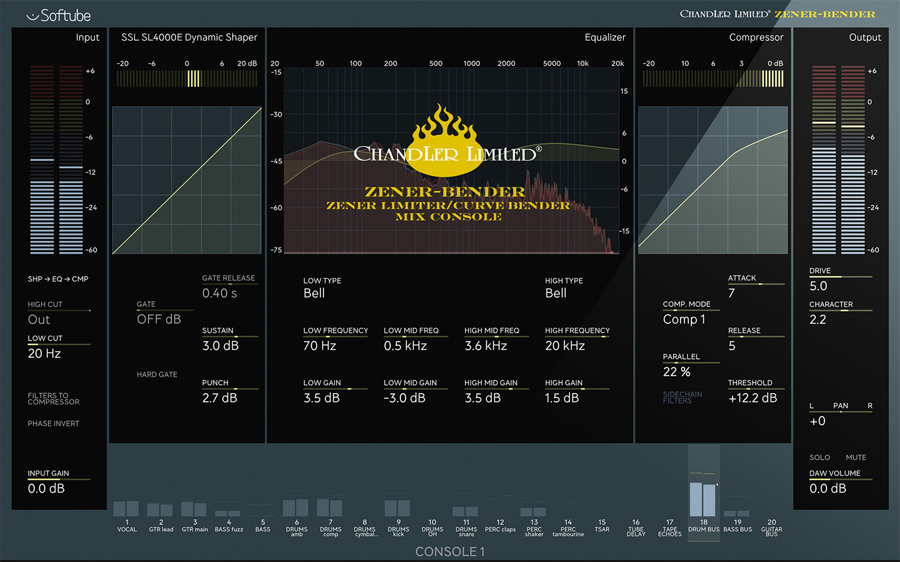Viewport: 900px width, 562px height.
Task: Select channel 5 BASS
Action: [x=262, y=526]
